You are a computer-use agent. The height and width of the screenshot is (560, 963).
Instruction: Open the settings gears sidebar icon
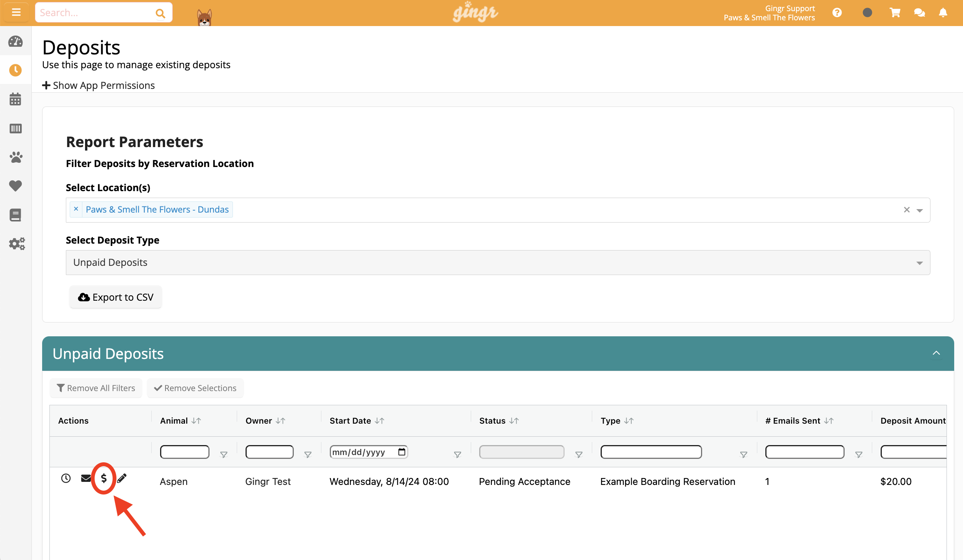click(17, 244)
